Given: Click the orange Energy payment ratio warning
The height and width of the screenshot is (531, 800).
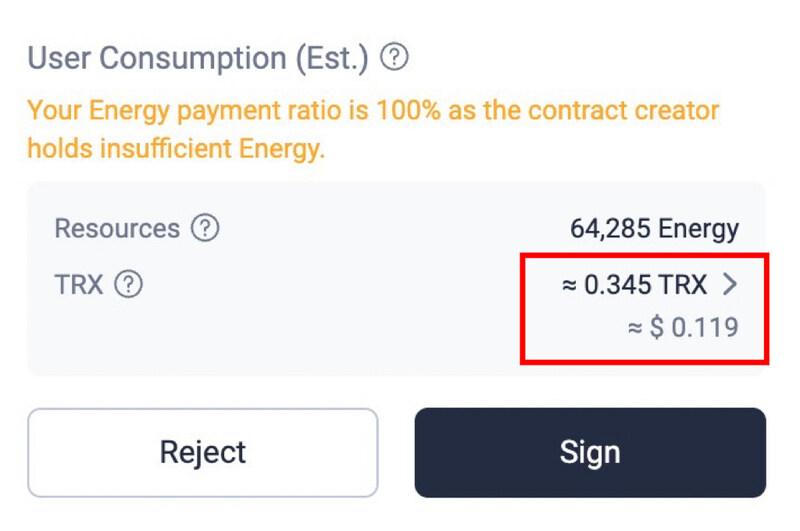Looking at the screenshot, I should (x=373, y=130).
